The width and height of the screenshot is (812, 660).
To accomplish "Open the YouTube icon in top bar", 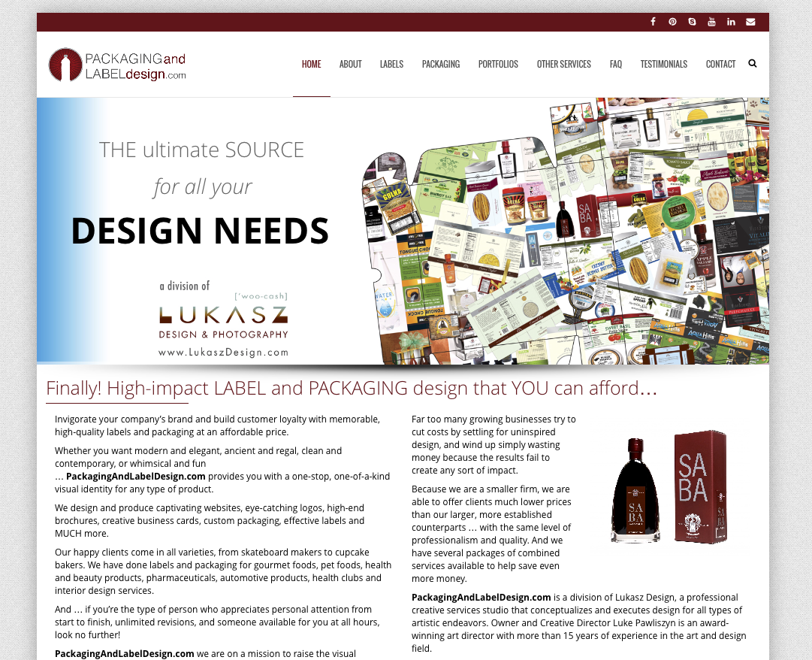I will coord(711,22).
